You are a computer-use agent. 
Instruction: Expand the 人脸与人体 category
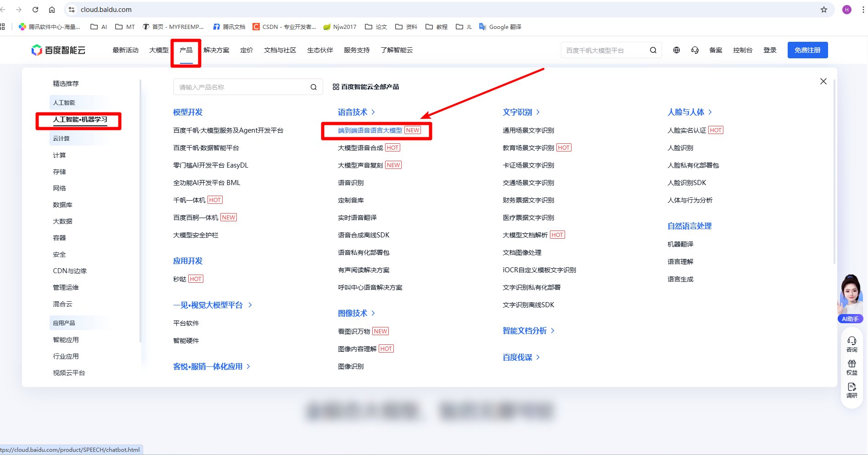click(x=690, y=112)
